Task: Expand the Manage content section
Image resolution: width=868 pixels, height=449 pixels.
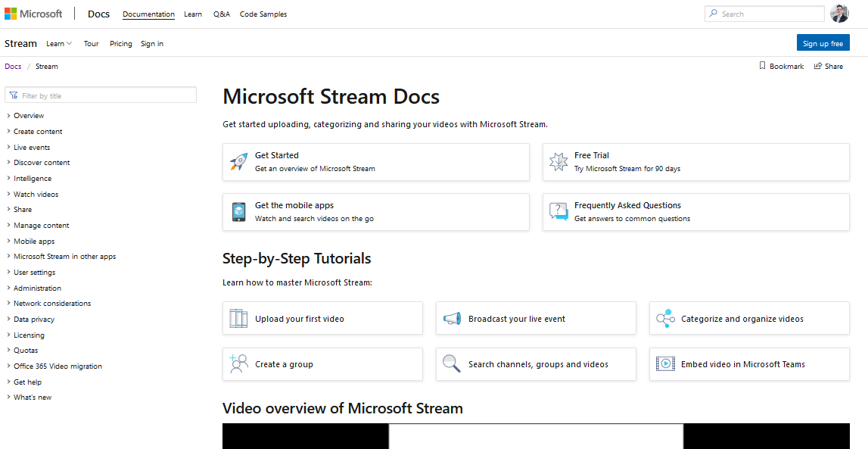Action: [9, 226]
